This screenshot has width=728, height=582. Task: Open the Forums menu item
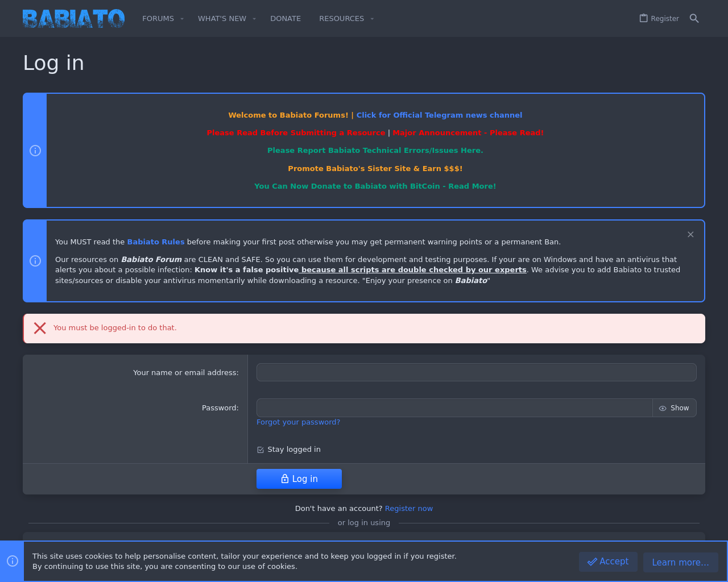pos(158,19)
